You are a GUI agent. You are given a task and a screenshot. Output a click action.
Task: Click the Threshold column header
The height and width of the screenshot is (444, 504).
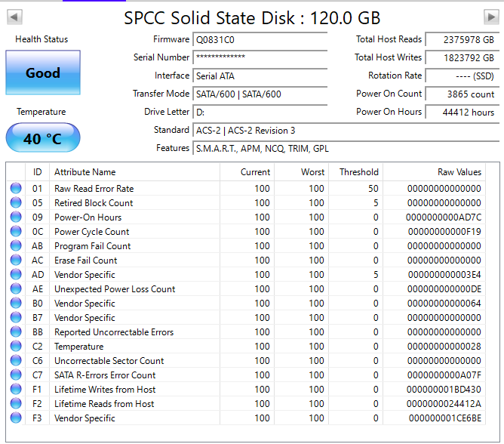pyautogui.click(x=358, y=172)
